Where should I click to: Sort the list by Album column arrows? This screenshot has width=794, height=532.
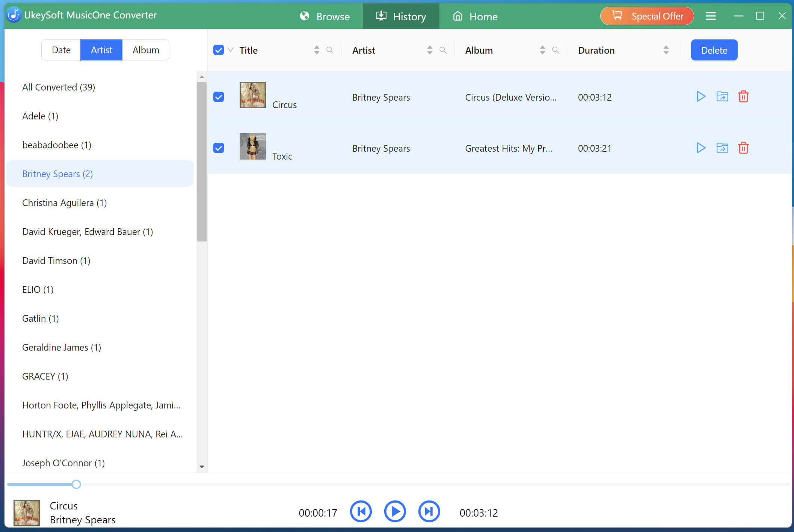pyautogui.click(x=542, y=50)
